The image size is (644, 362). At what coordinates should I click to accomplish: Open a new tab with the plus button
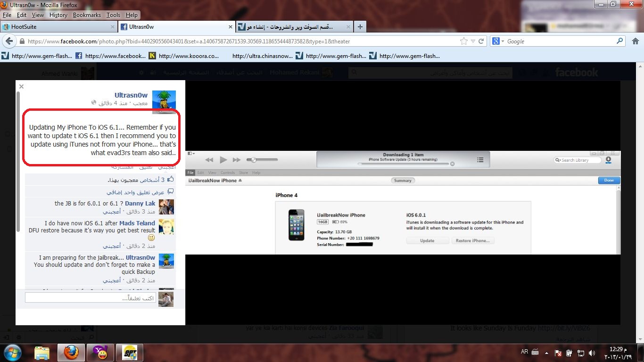click(x=360, y=27)
